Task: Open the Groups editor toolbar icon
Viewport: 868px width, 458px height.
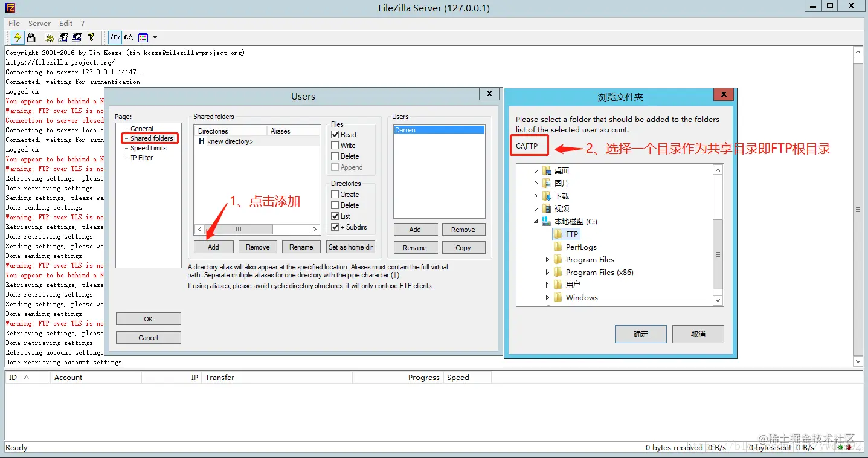Action: 77,37
